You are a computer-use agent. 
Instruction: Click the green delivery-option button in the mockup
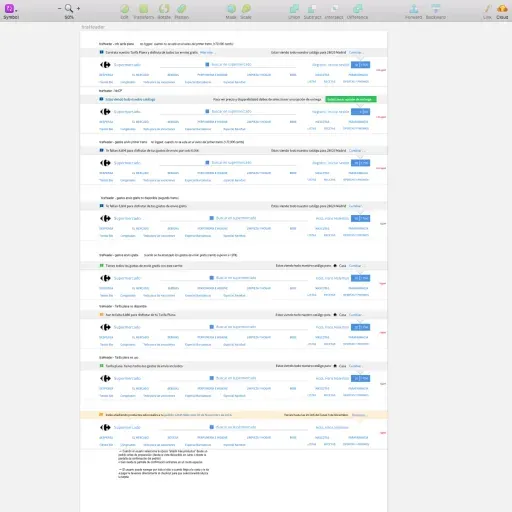351,99
